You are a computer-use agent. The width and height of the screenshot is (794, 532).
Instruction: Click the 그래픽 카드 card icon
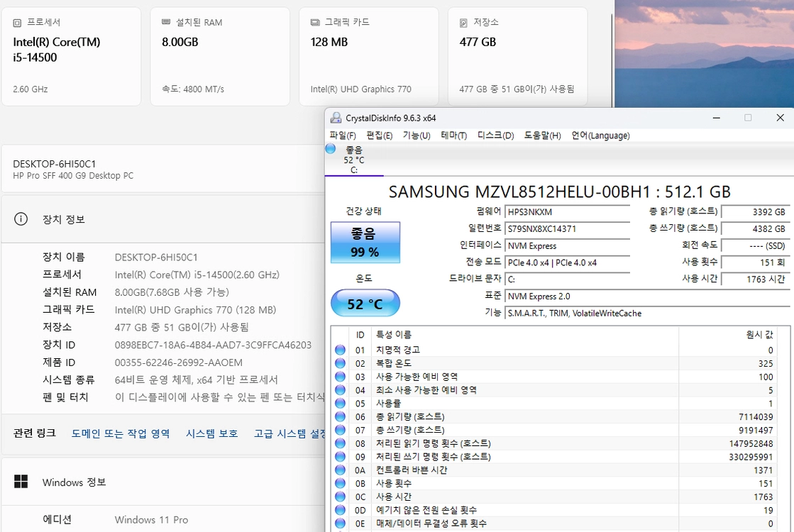315,22
